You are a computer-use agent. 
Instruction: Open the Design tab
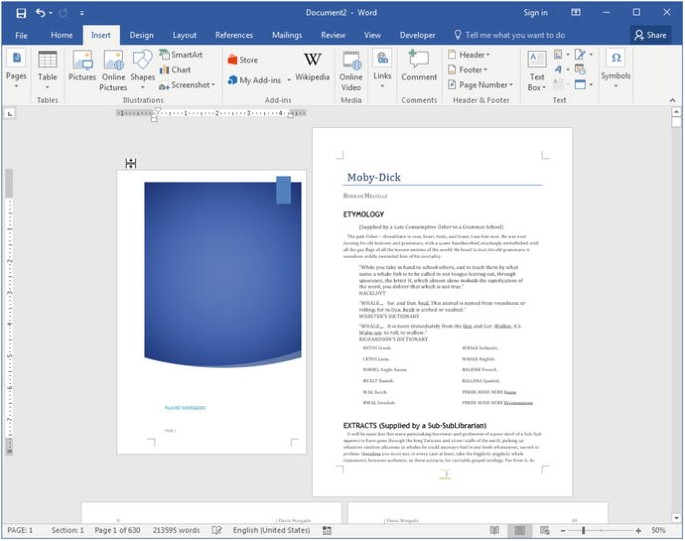pos(142,35)
